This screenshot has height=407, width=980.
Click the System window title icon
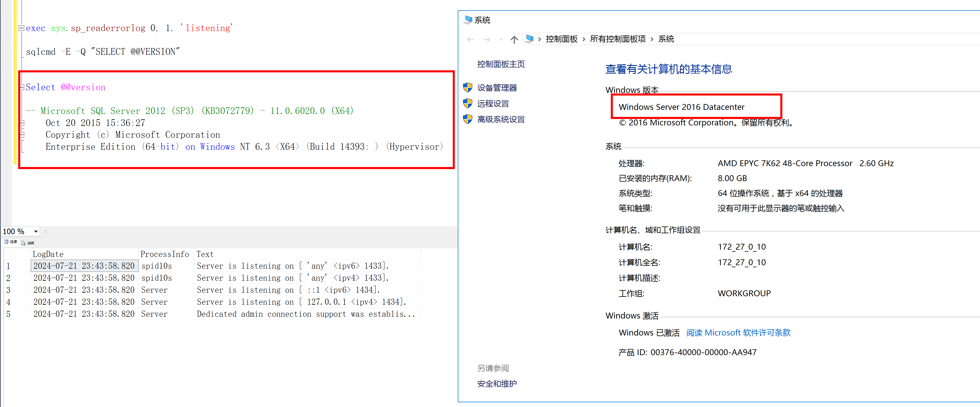(x=468, y=20)
